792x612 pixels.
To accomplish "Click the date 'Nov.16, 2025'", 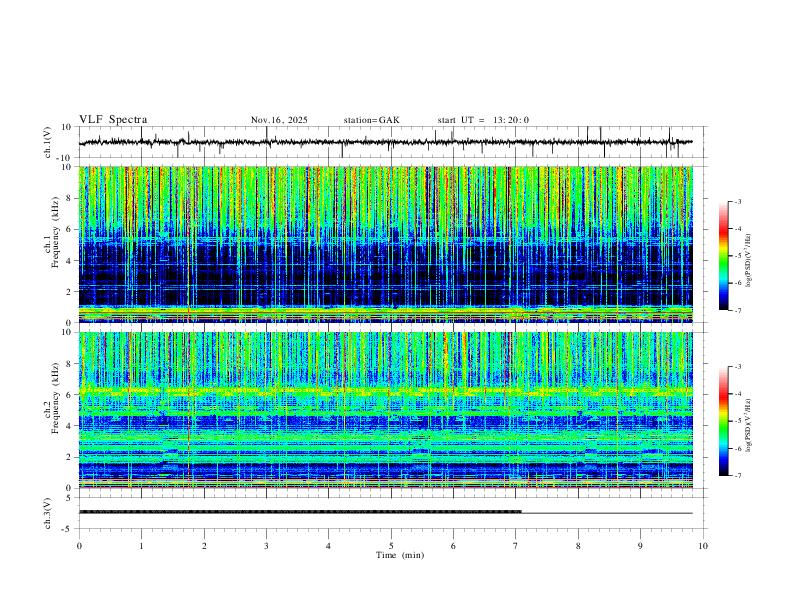I will tap(279, 120).
